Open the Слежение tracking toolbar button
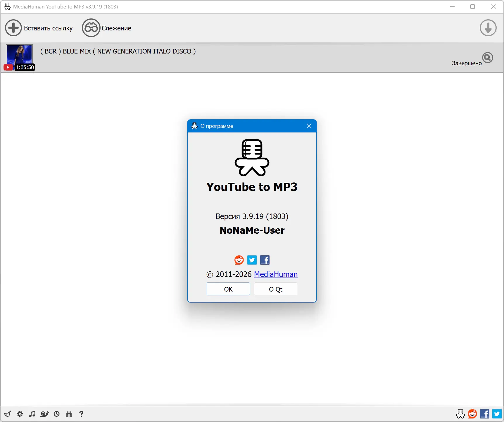 point(107,28)
